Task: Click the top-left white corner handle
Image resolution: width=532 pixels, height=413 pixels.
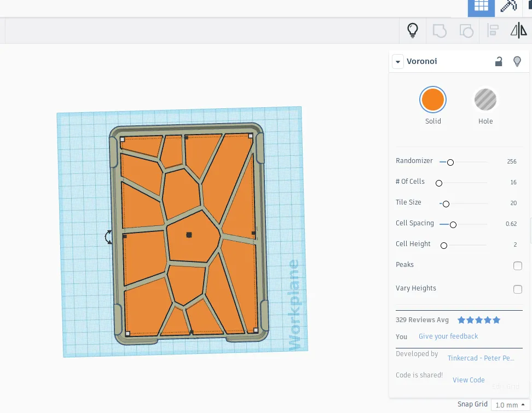Action: [122, 139]
